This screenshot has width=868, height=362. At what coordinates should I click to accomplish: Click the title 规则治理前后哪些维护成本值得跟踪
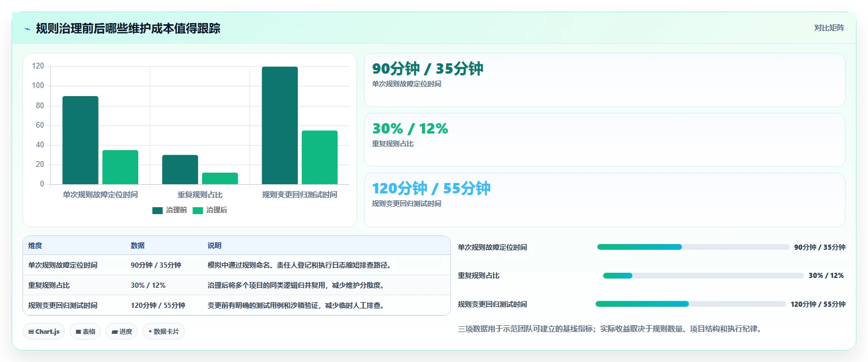128,29
